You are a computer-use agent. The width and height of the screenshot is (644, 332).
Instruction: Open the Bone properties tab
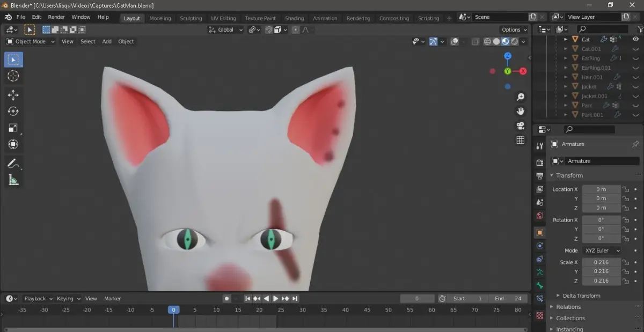[x=540, y=286]
